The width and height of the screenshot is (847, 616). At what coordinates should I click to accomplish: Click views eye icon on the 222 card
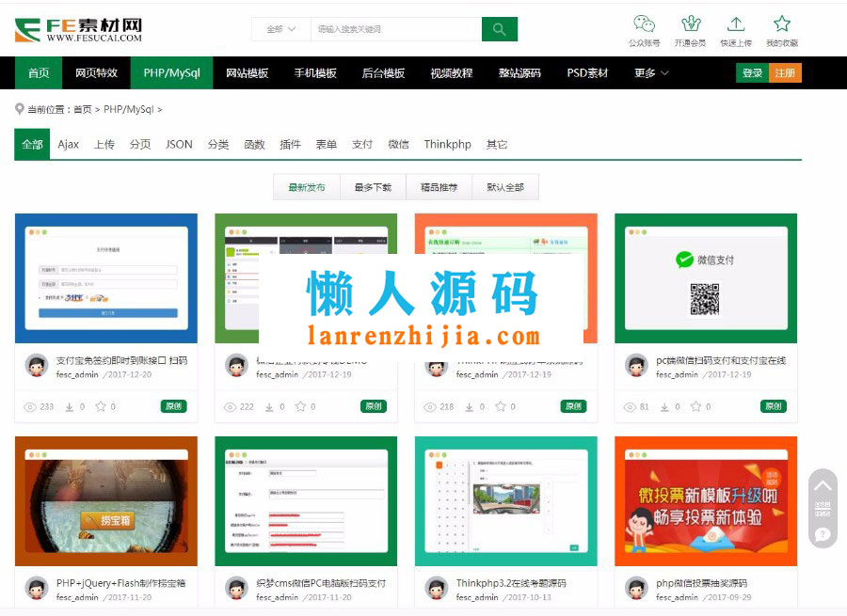point(230,407)
